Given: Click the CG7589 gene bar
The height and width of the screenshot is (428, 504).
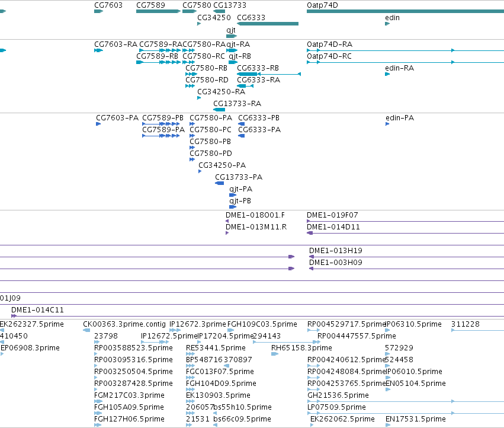Looking at the screenshot, I should (x=158, y=11).
